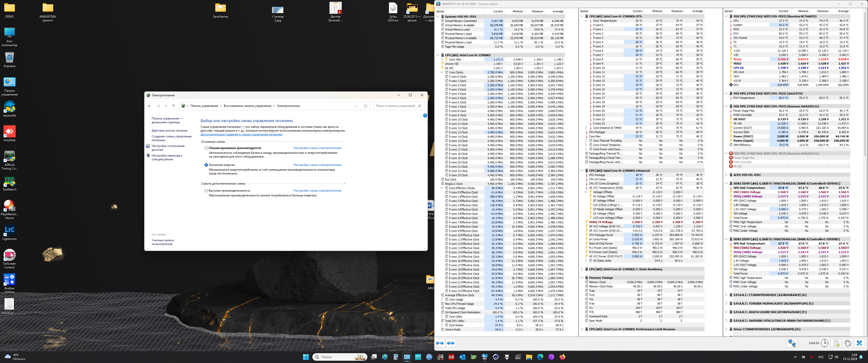This screenshot has height=363, width=868.
Task: Start logging with sheet-plus icon
Action: click(x=836, y=343)
